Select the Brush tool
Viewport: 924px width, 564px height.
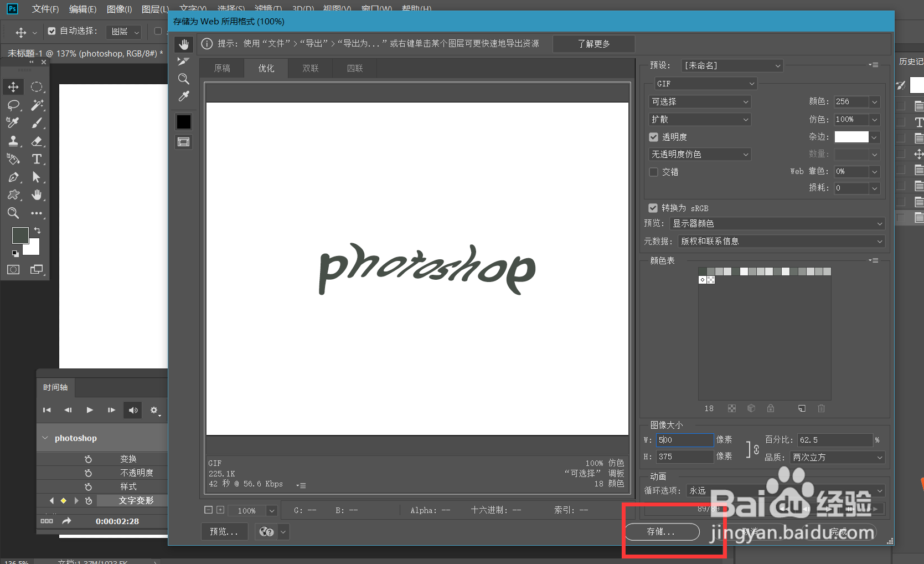pos(37,123)
